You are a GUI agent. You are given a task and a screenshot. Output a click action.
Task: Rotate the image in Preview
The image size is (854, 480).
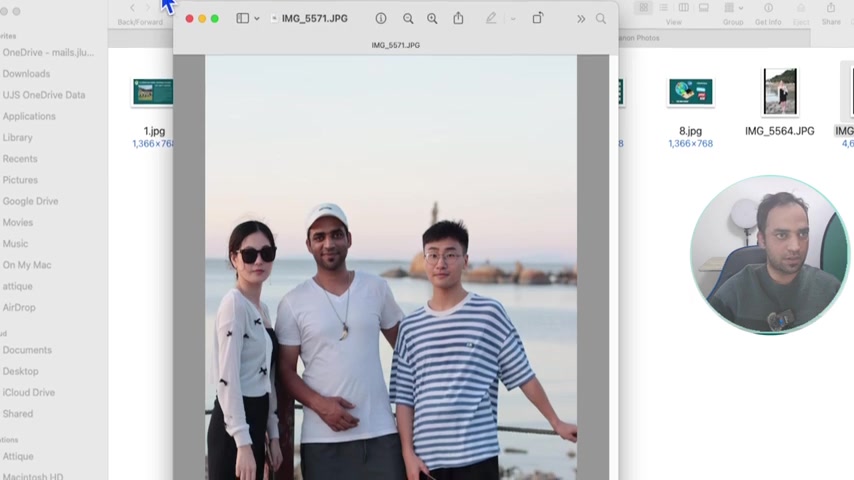[x=538, y=18]
